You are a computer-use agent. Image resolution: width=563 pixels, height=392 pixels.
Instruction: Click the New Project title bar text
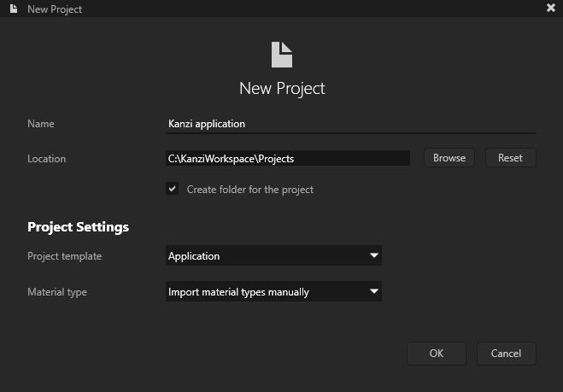click(55, 9)
